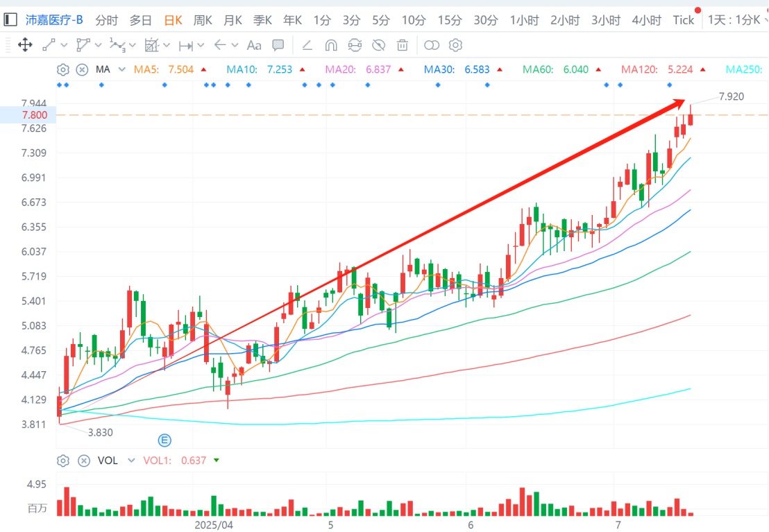The image size is (769, 532).
Task: Select the arrow drawing tool
Action: tap(220, 45)
